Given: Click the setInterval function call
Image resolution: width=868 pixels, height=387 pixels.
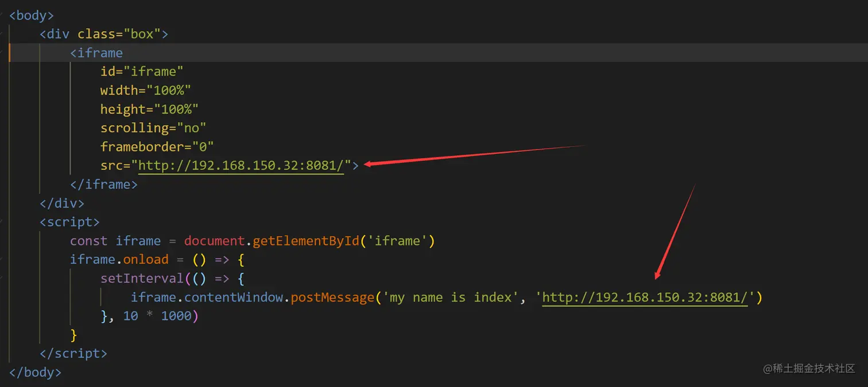Looking at the screenshot, I should 135,278.
